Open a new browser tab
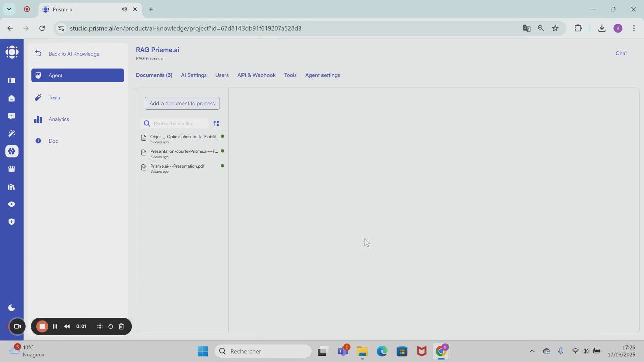Screen dimensions: 644x362 pos(151,9)
